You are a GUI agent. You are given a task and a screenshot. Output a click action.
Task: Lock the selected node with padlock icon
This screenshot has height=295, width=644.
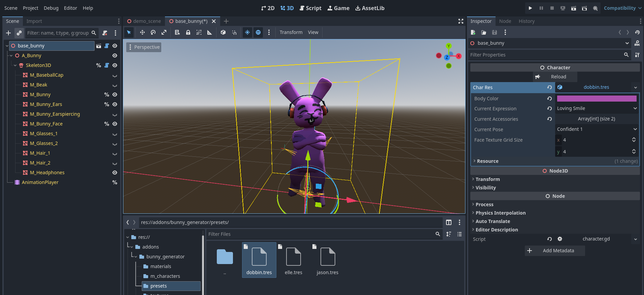(188, 32)
